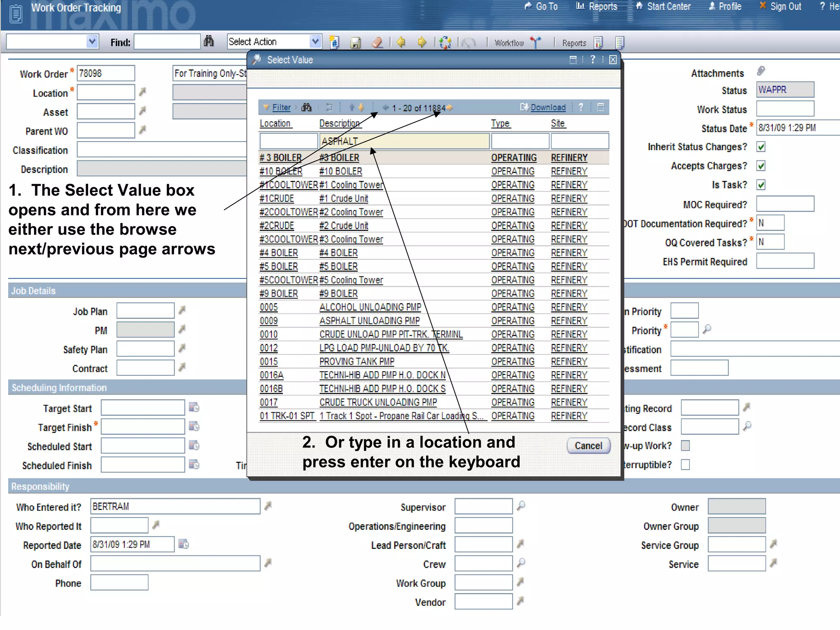Toggle the Interruptible checkbox
This screenshot has height=630, width=840.
tap(685, 464)
